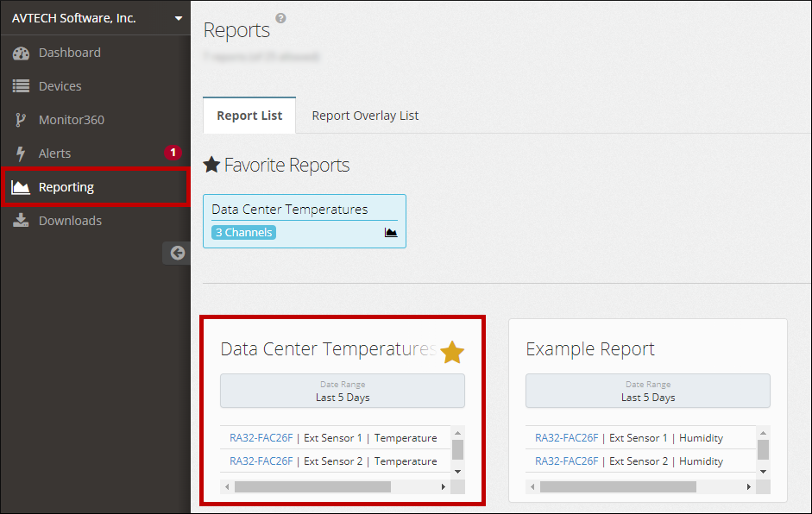The width and height of the screenshot is (812, 514).
Task: Click the chart icon on favorite report card
Action: (391, 233)
